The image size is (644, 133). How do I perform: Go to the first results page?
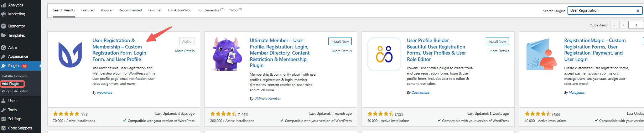[x=614, y=25]
